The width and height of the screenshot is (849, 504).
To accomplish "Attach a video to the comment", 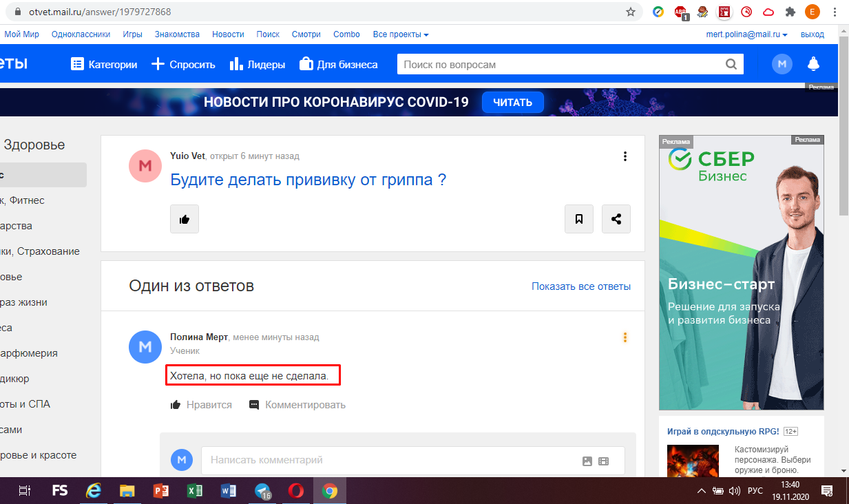I will click(x=604, y=461).
